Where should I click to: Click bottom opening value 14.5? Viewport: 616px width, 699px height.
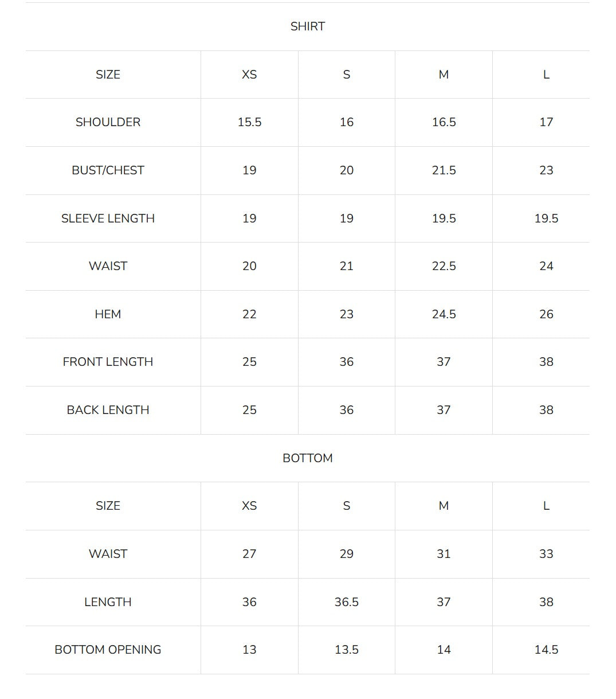point(546,650)
